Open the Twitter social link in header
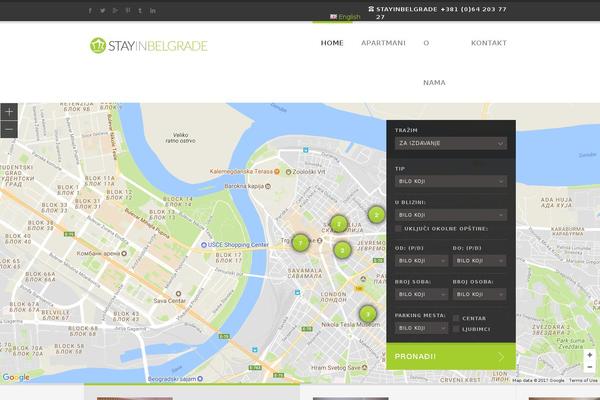The image size is (600, 400). [103, 11]
